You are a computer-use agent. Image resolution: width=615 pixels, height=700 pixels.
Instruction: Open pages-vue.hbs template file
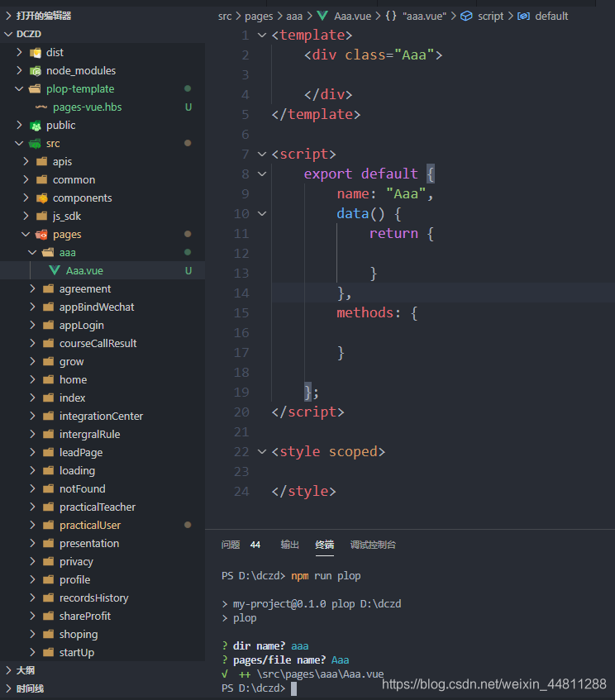click(x=102, y=107)
